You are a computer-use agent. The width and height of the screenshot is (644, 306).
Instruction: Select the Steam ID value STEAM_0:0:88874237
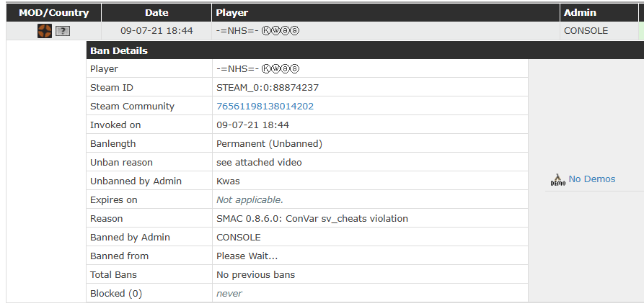(x=268, y=88)
